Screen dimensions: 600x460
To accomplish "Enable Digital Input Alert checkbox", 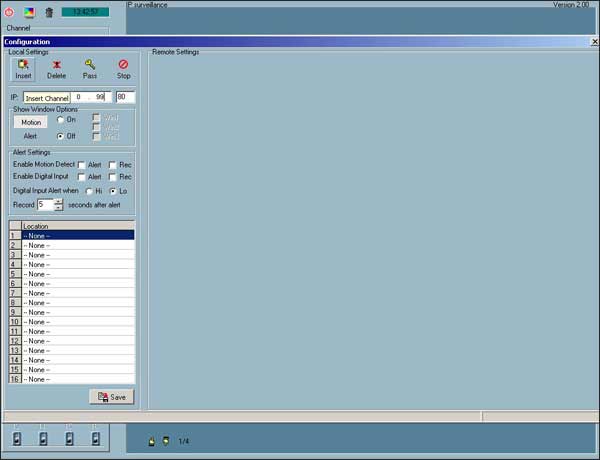I will 81,177.
